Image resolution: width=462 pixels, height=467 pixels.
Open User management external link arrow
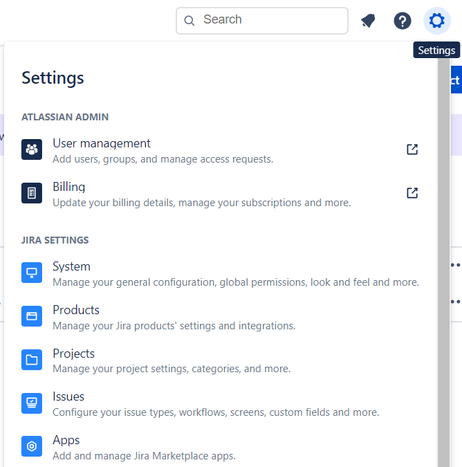coord(412,149)
